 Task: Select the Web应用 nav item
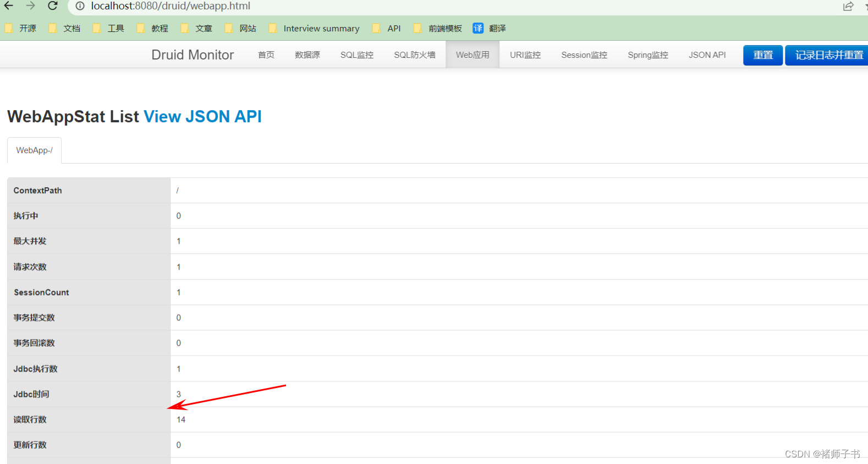click(x=473, y=55)
